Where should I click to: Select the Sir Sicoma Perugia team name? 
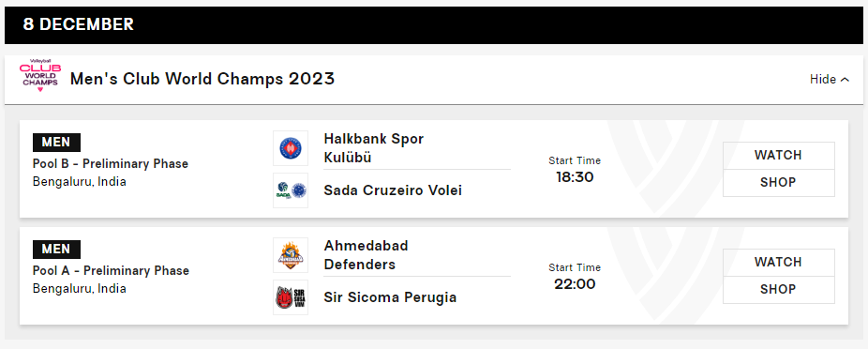tap(390, 297)
